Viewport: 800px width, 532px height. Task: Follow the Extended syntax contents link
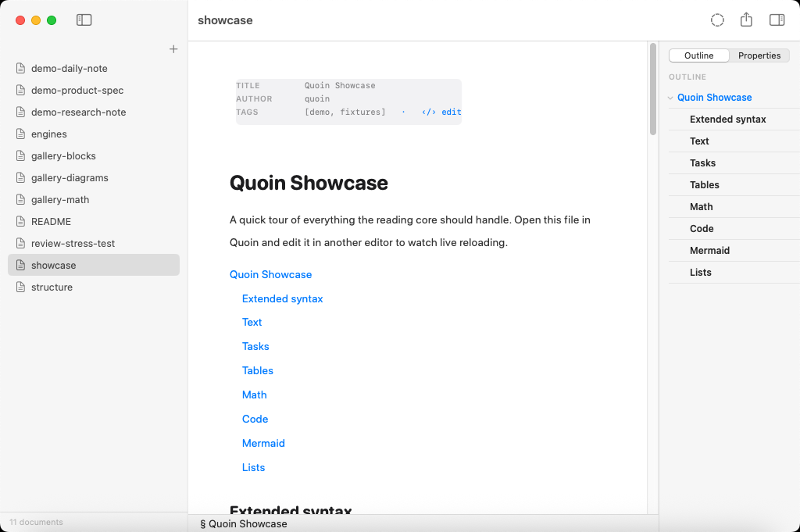[x=282, y=299]
